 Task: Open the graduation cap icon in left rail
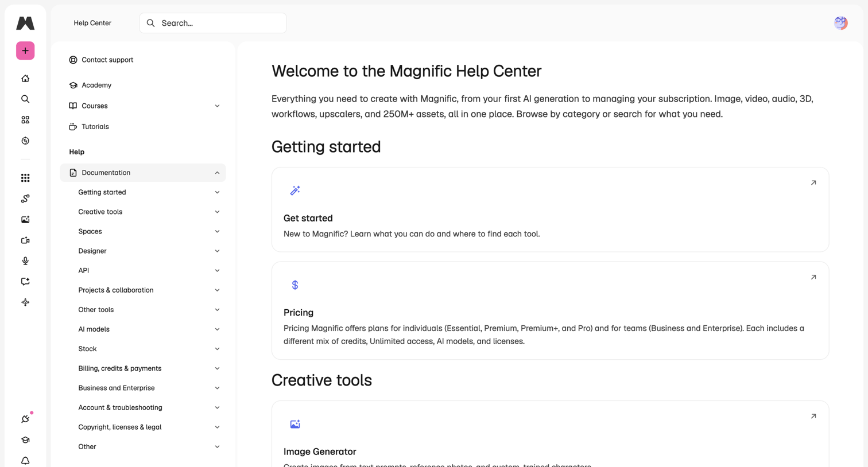tap(25, 440)
